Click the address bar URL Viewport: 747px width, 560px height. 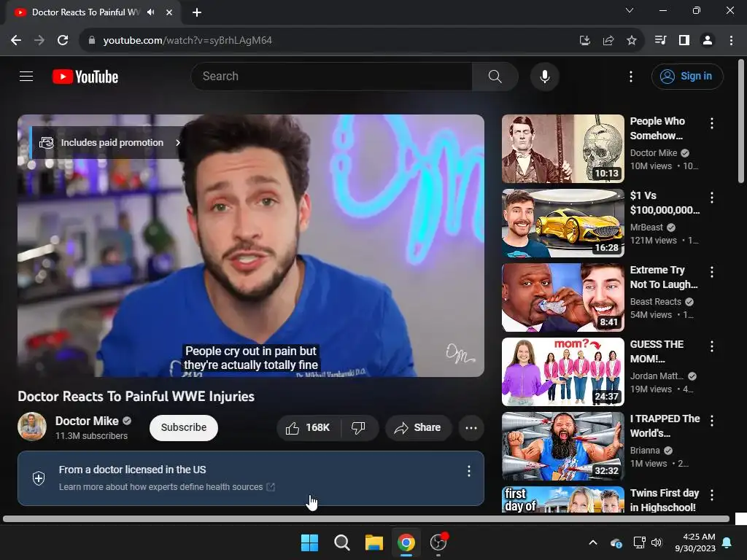[x=187, y=41]
